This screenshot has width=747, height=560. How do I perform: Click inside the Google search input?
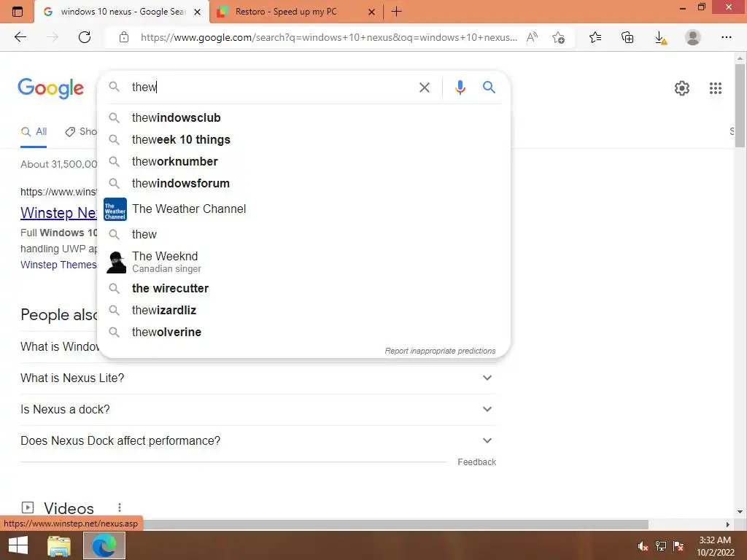(x=271, y=87)
